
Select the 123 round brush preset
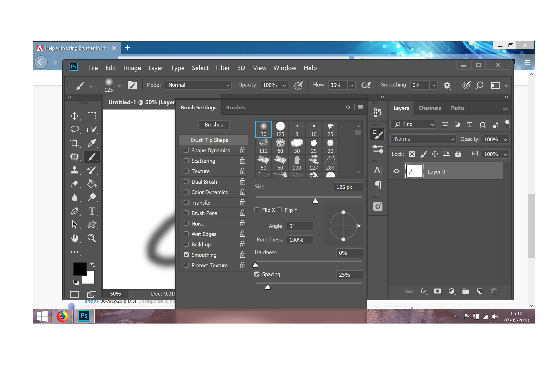coord(280,129)
